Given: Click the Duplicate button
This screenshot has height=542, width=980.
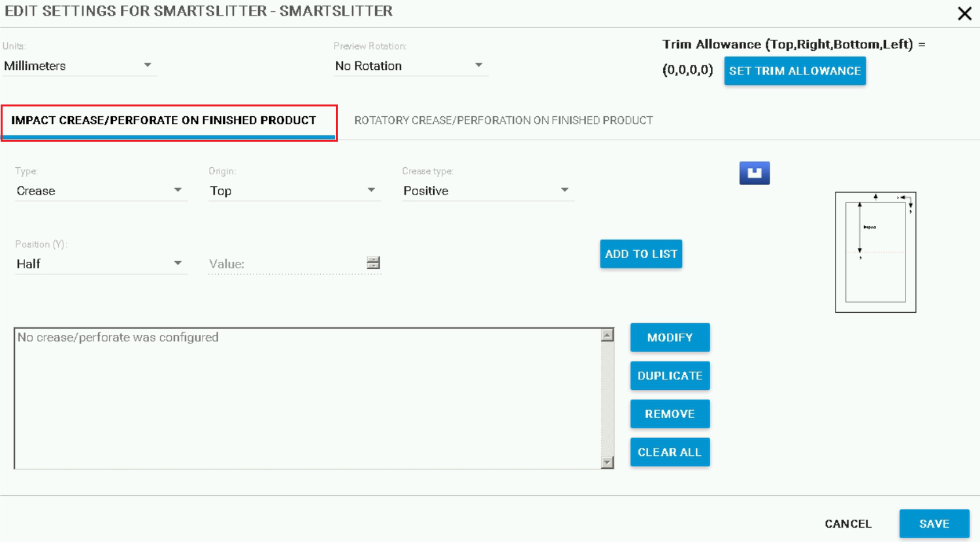Looking at the screenshot, I should [x=670, y=375].
